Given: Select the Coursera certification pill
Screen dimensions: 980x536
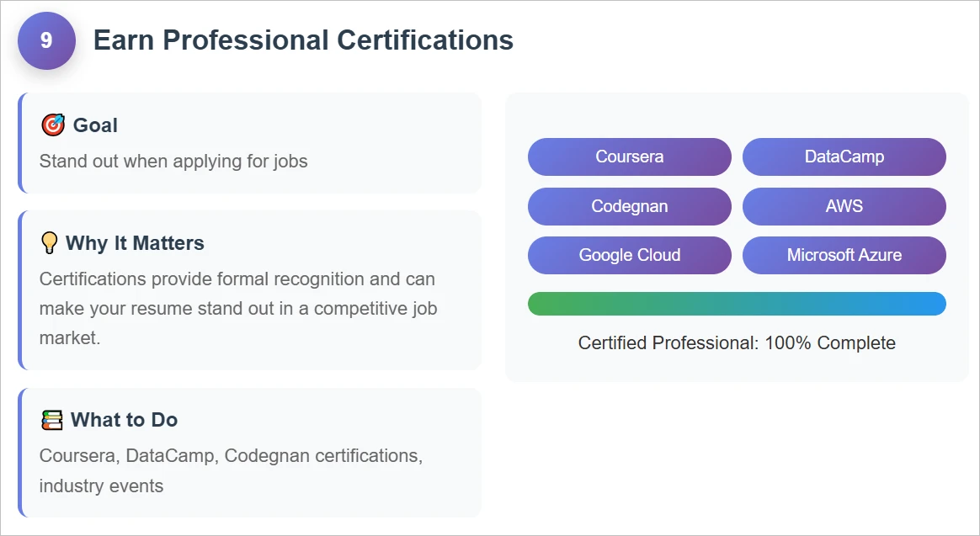Looking at the screenshot, I should [630, 157].
